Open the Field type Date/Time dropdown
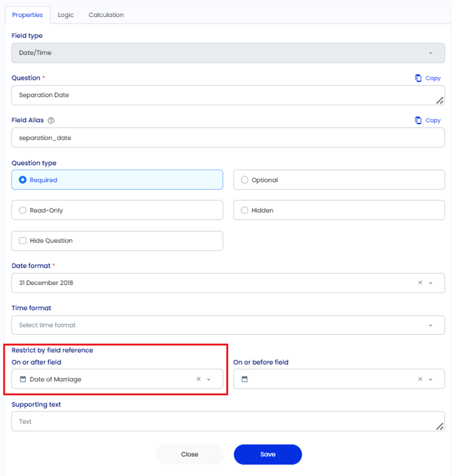 pos(228,53)
